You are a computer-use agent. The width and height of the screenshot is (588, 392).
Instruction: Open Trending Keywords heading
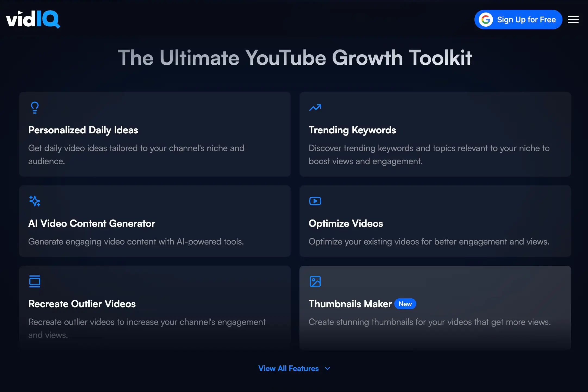coord(352,130)
